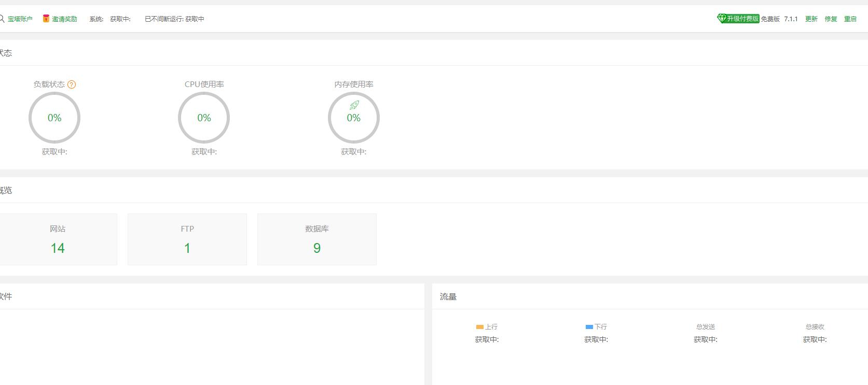Click the 7.1.1 version number
This screenshot has width=868, height=385.
point(791,19)
